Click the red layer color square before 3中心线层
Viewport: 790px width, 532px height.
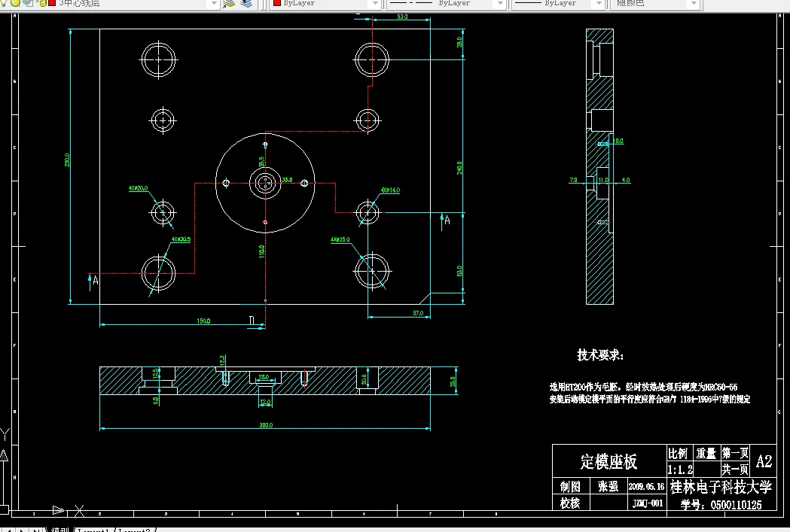click(52, 3)
